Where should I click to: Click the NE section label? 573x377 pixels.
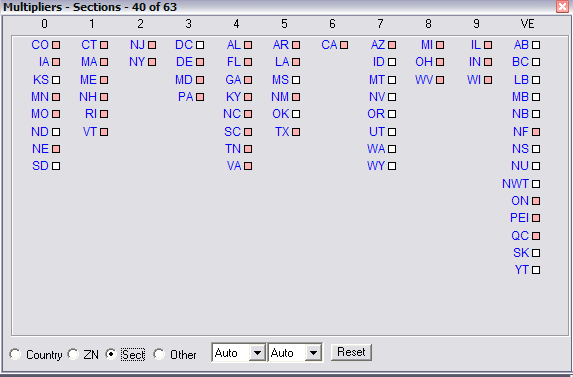click(x=41, y=149)
